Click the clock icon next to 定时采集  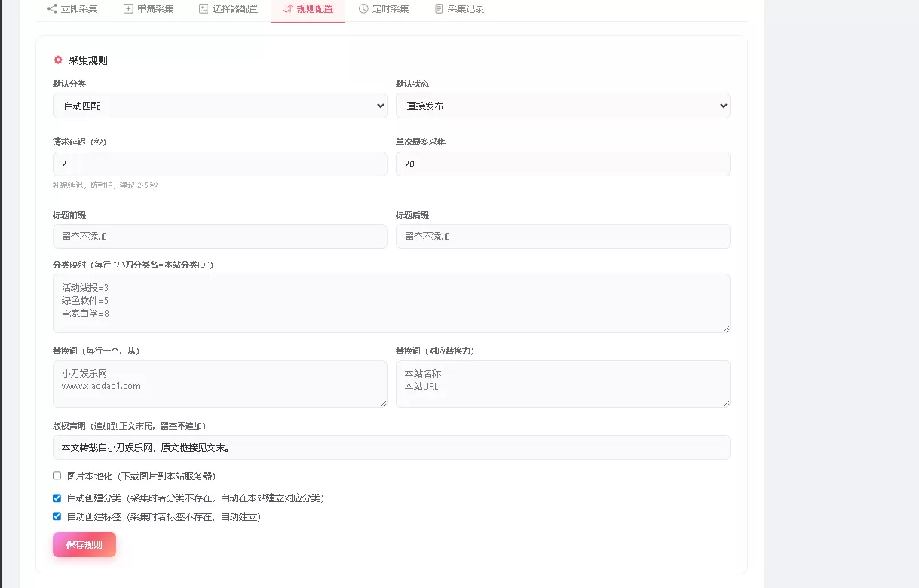coord(363,8)
